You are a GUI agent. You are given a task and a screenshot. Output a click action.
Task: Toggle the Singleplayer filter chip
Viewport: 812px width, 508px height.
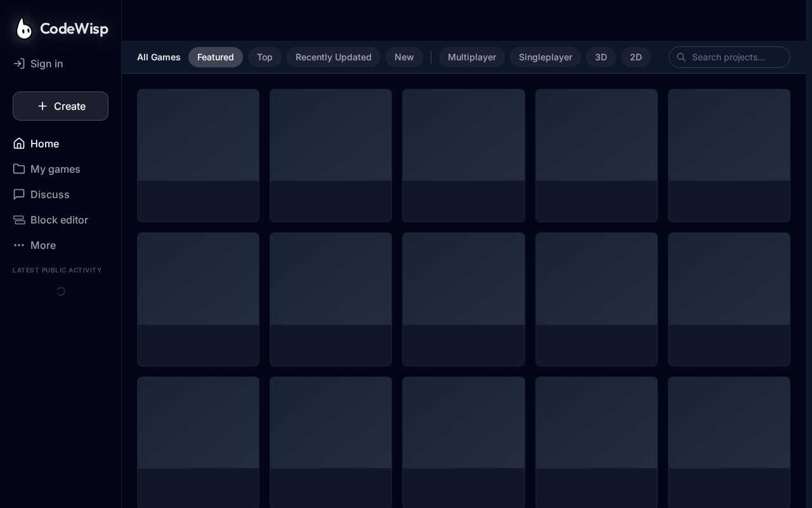[545, 57]
